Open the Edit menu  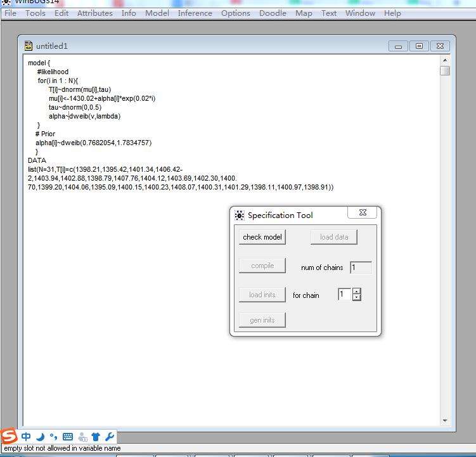61,13
